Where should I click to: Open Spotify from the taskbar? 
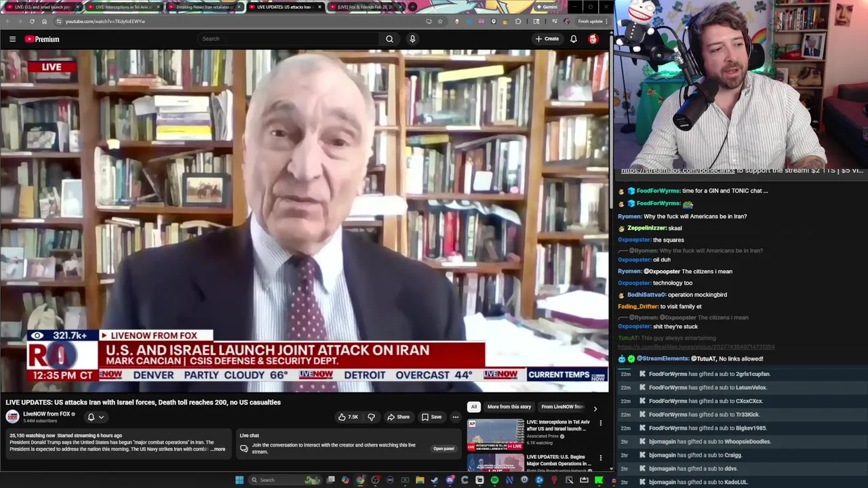click(494, 480)
